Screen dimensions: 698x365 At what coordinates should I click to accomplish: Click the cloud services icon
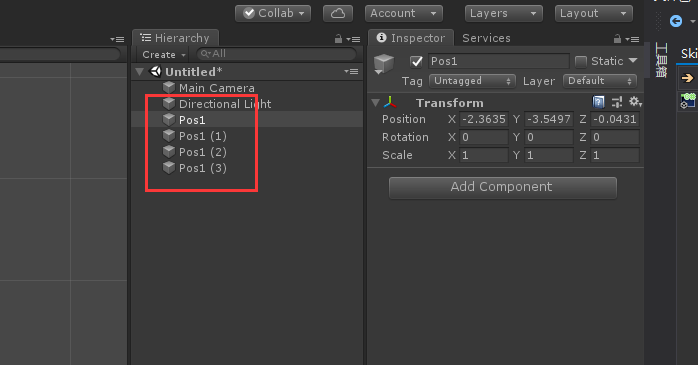click(338, 13)
